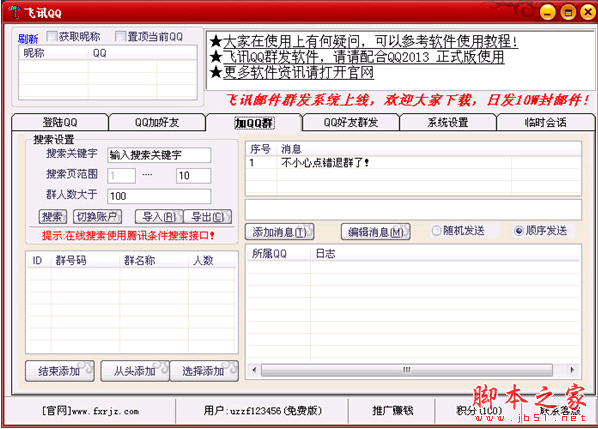Click the log scrollbar left arrow
This screenshot has width=598, height=429.
click(254, 370)
